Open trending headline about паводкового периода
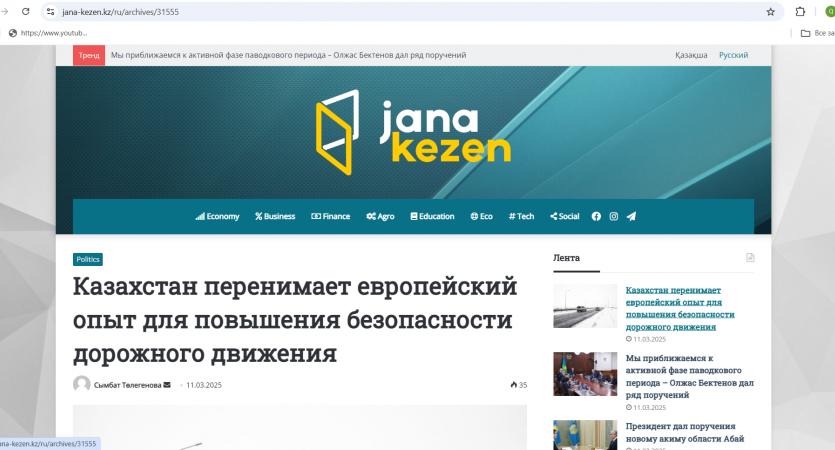835x450 pixels. coord(288,55)
